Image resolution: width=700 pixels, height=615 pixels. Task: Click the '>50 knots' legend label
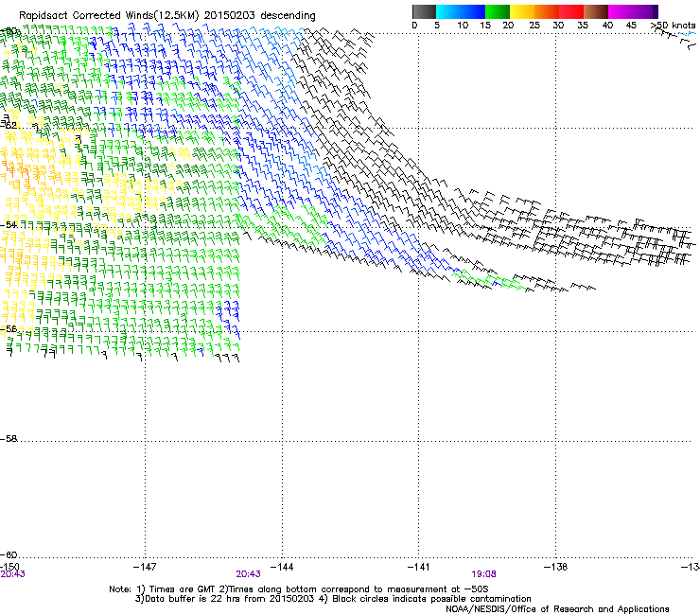point(674,26)
